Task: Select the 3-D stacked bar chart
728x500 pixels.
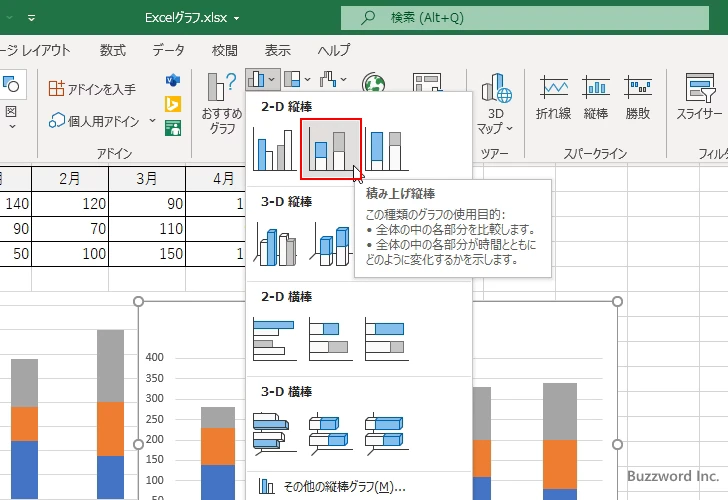Action: pyautogui.click(x=331, y=432)
